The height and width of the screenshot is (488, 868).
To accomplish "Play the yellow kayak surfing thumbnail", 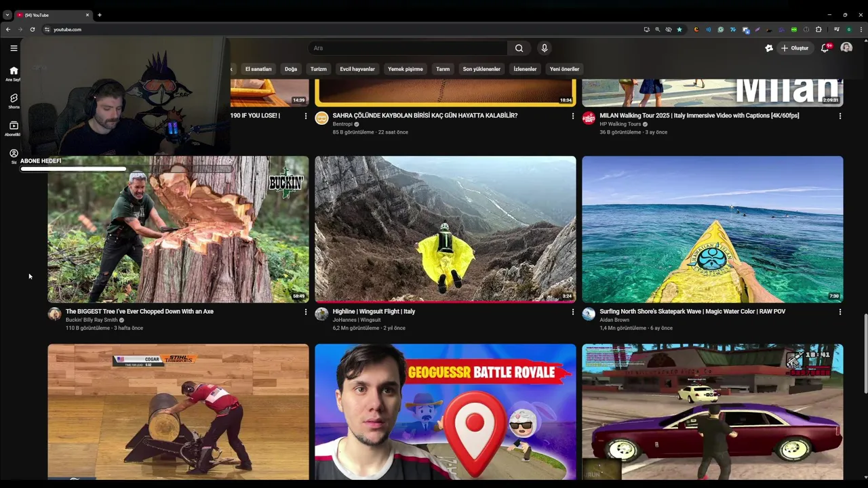I will (713, 229).
